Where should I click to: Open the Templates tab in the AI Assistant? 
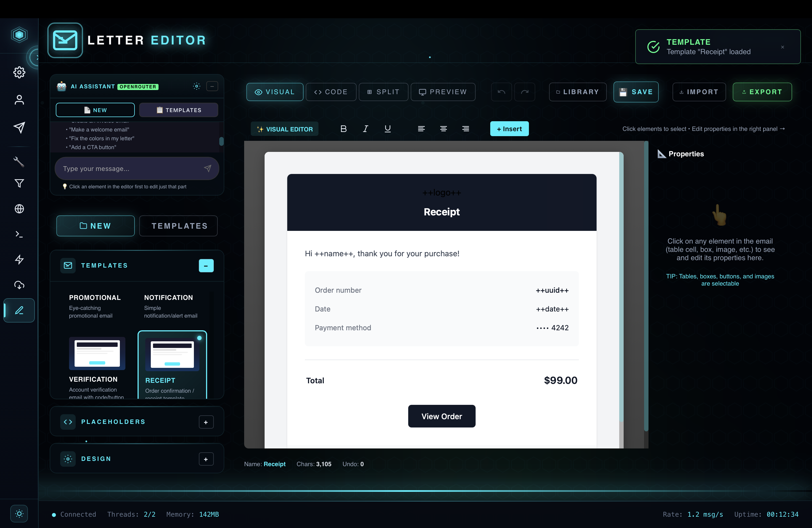pyautogui.click(x=178, y=110)
